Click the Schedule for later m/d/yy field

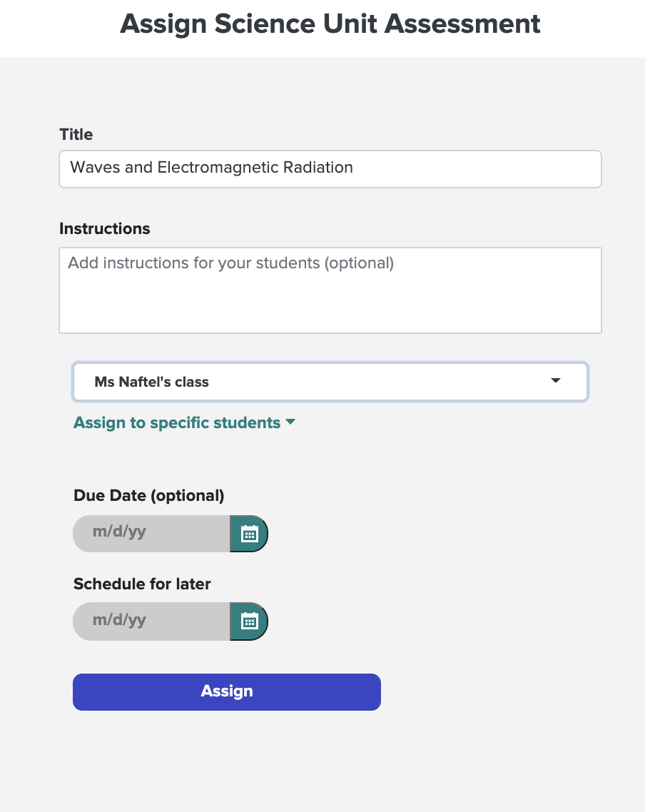151,621
